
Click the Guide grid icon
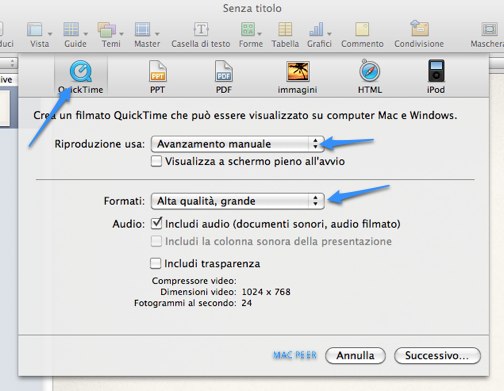pos(71,29)
